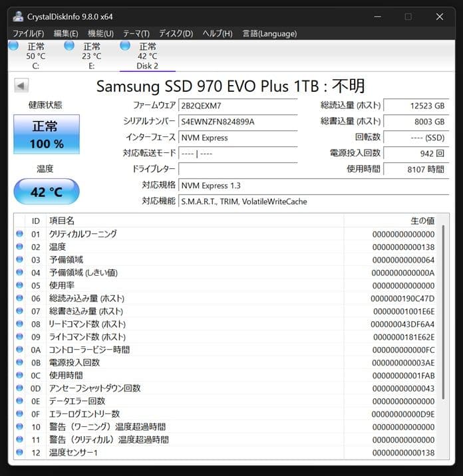
Task: Select the アンセーフシャットダウン回数 row
Action: point(226,388)
